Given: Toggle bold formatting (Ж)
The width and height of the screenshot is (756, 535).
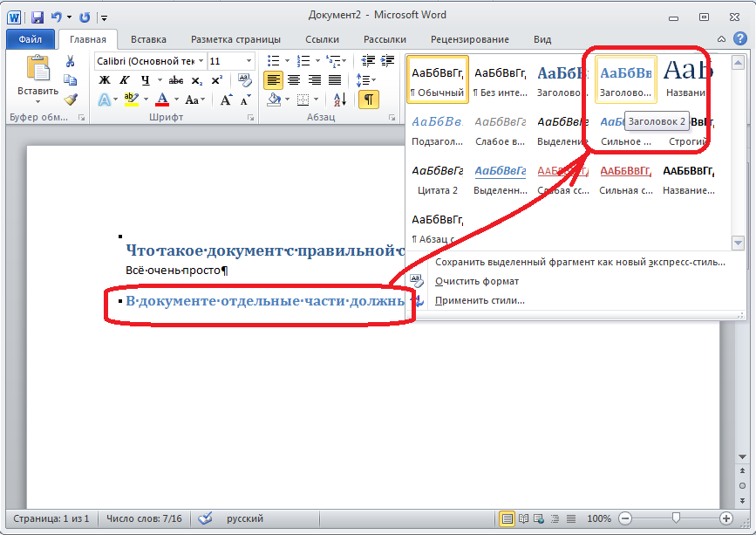Looking at the screenshot, I should pyautogui.click(x=104, y=80).
